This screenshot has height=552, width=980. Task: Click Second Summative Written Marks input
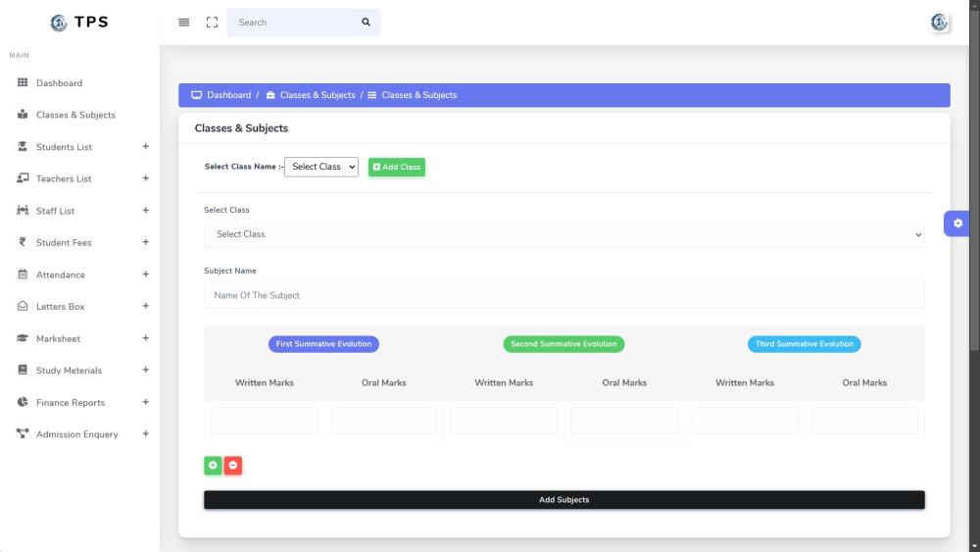504,421
